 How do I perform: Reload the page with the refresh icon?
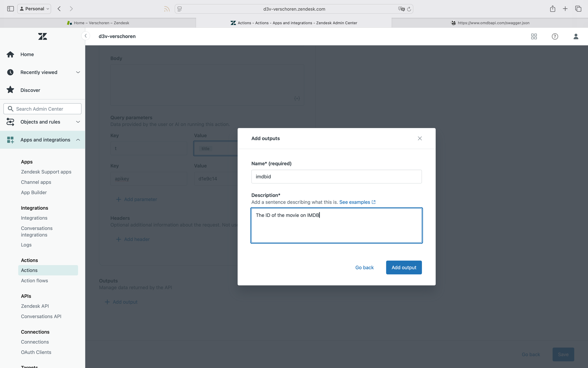(x=409, y=9)
